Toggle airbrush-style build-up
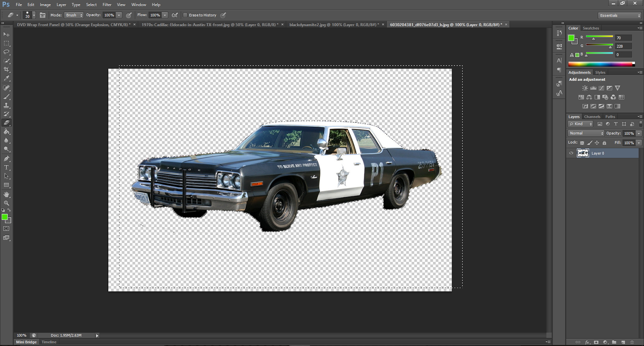The height and width of the screenshot is (346, 644). (x=175, y=15)
